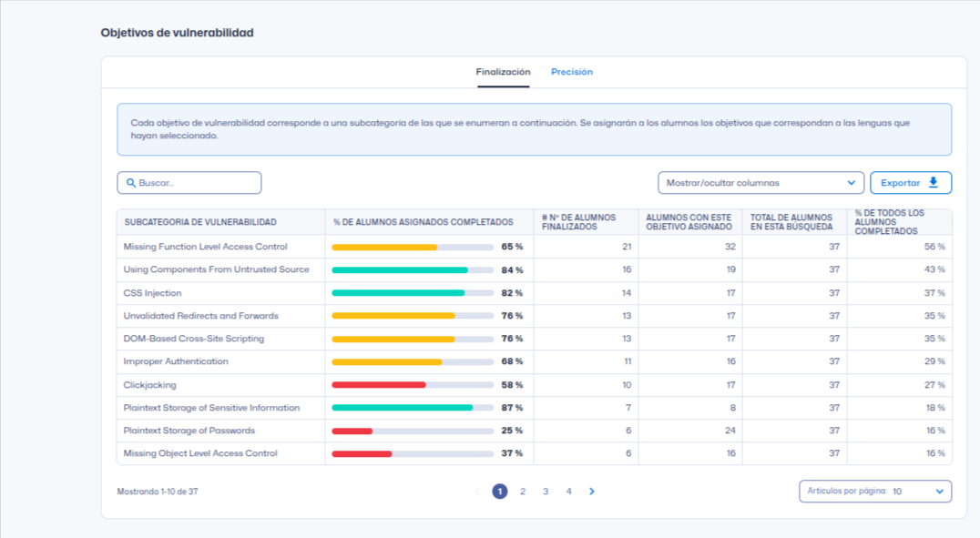Go to next page arrow
The width and height of the screenshot is (980, 538).
592,492
